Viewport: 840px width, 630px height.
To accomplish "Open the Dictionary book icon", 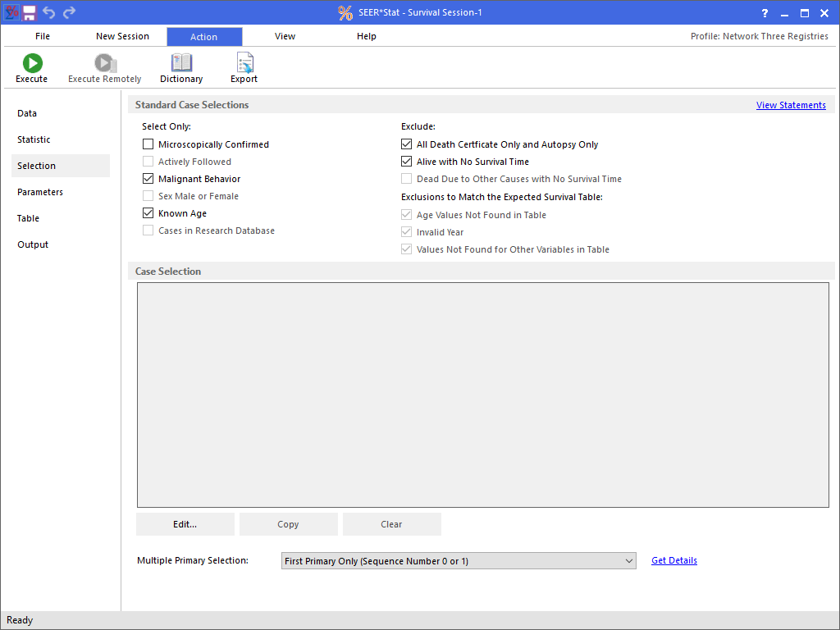I will [181, 63].
